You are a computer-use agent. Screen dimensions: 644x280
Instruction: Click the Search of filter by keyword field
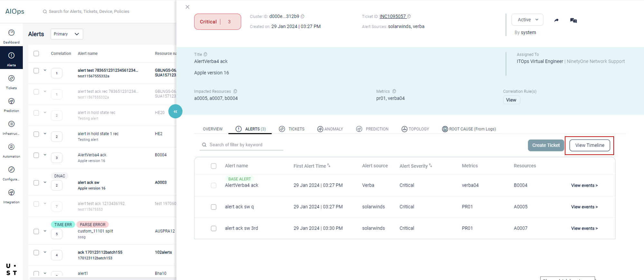coord(241,145)
